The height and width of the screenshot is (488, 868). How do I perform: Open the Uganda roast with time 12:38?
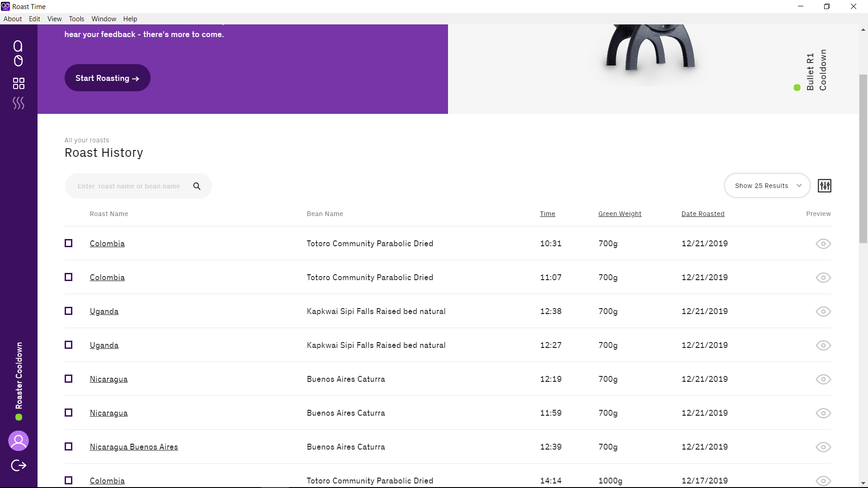104,311
